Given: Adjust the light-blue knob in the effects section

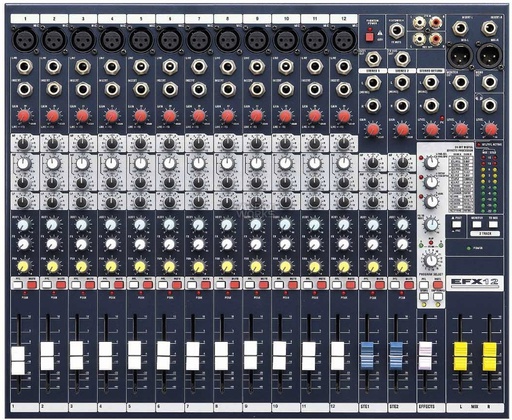Looking at the screenshot, I should (432, 225).
